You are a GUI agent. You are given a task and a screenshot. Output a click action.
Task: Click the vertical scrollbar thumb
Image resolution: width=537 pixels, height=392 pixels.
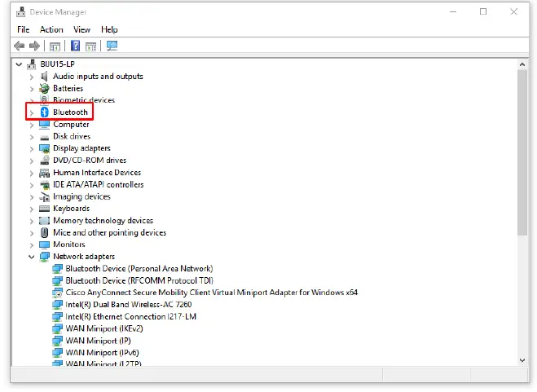[522, 152]
